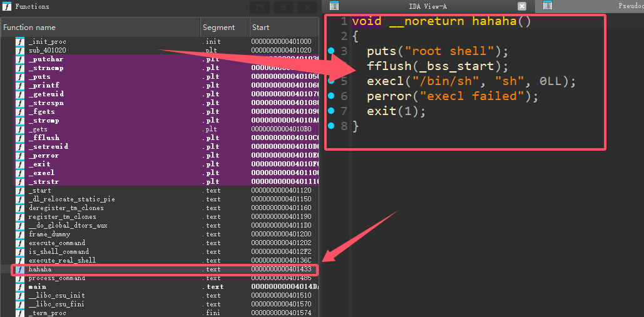Click the IDA View-A tab icon
The image size is (644, 317).
[334, 6]
